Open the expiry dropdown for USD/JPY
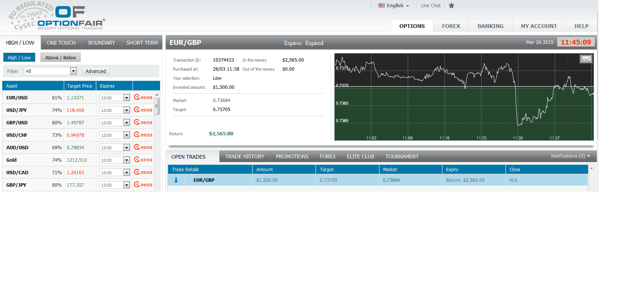Screen dimensions: 644x294 coord(126,110)
